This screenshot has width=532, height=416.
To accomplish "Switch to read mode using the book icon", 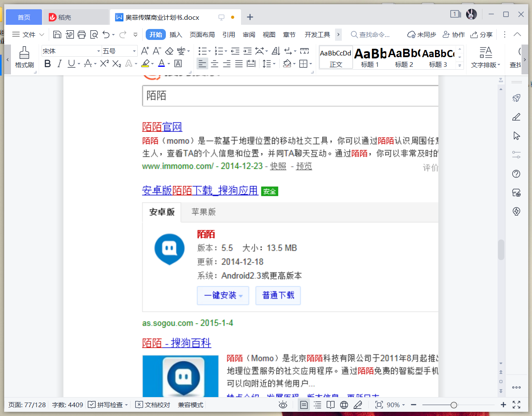I will [x=330, y=405].
